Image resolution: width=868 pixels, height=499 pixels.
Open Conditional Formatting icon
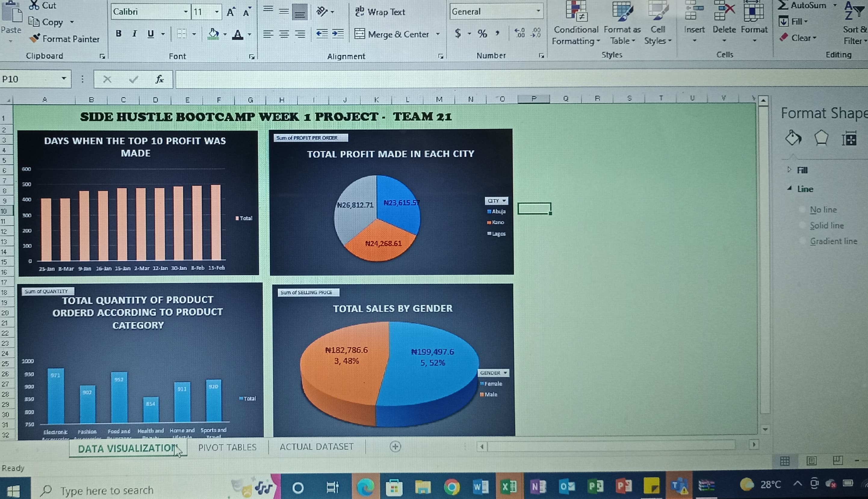tap(576, 12)
